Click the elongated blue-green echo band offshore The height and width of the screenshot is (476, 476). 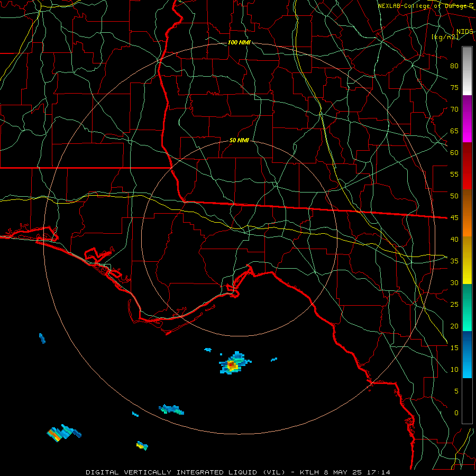171,409
